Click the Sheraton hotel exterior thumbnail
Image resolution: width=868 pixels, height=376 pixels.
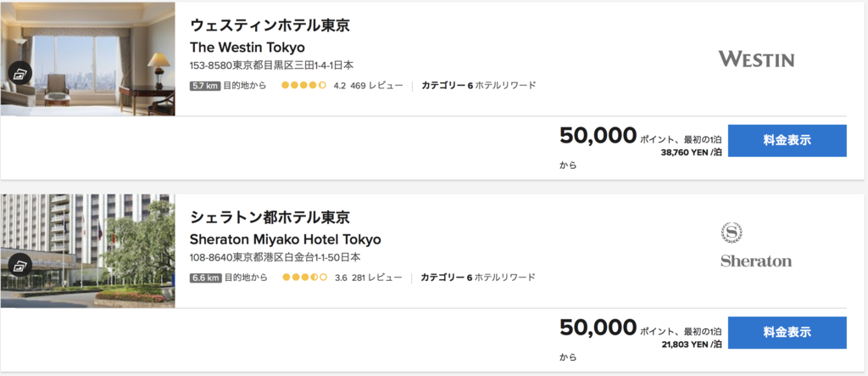[x=88, y=250]
